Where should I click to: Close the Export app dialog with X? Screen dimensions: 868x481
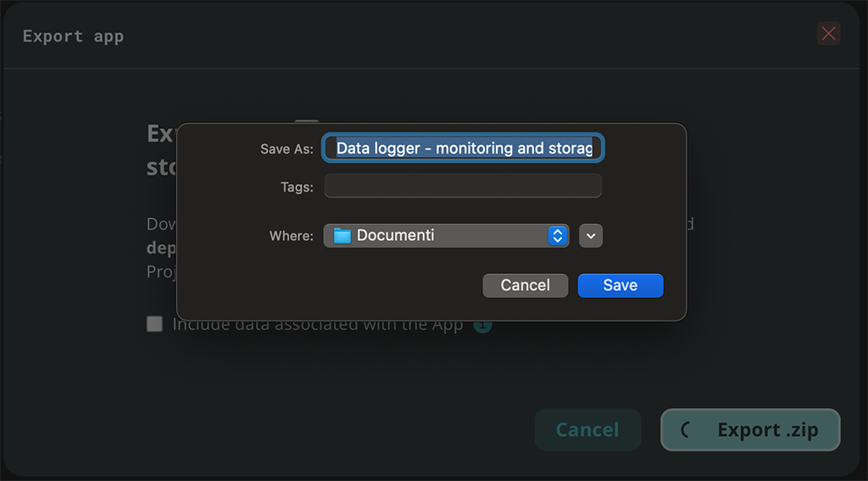pyautogui.click(x=828, y=34)
